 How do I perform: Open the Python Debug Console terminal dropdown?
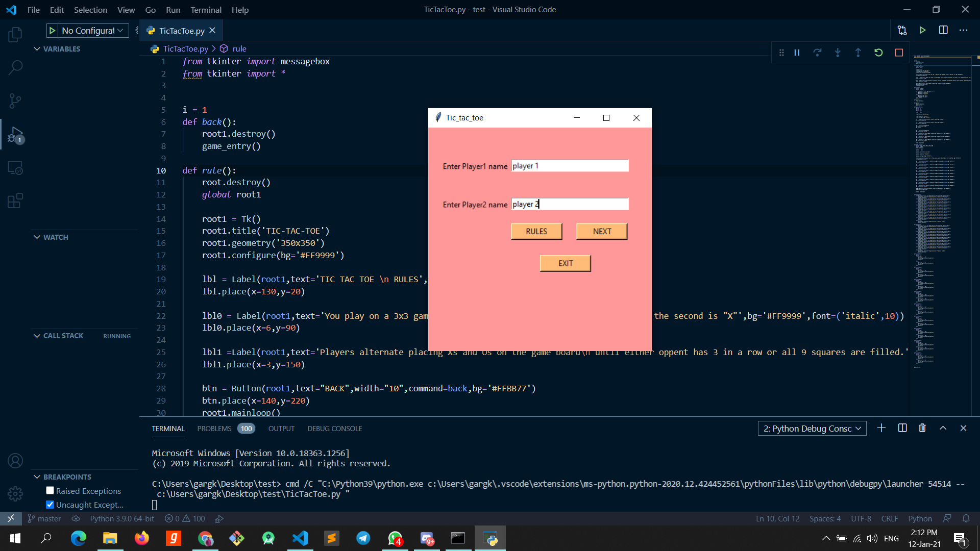[x=812, y=429]
